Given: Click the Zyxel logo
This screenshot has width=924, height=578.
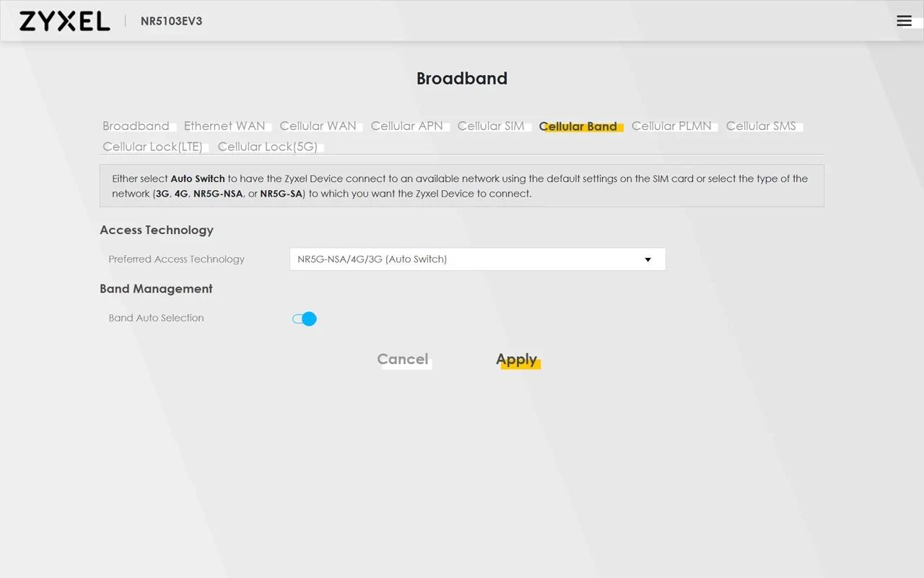Looking at the screenshot, I should 65,21.
